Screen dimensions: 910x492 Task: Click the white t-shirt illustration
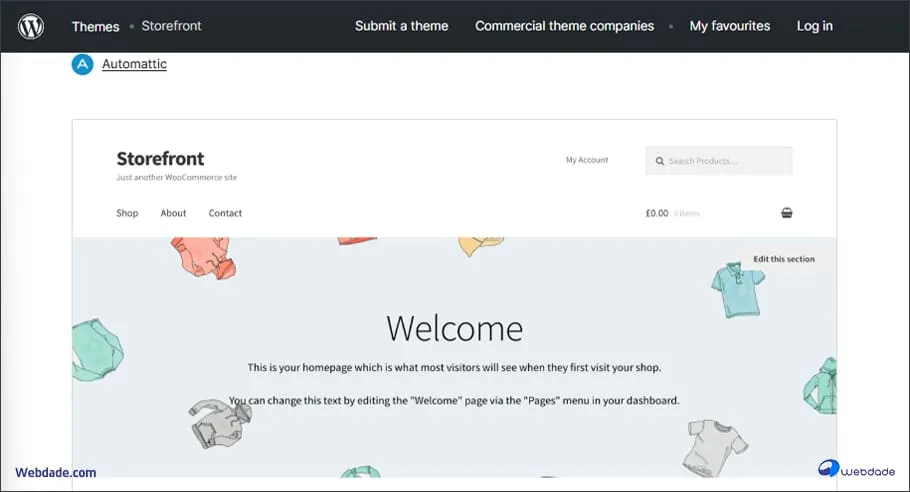[x=714, y=446]
